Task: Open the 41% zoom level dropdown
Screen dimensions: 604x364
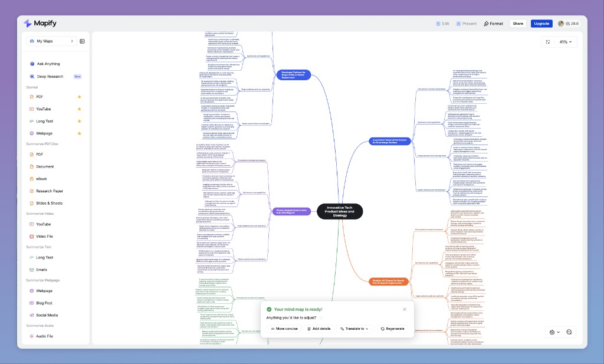Action: (564, 42)
